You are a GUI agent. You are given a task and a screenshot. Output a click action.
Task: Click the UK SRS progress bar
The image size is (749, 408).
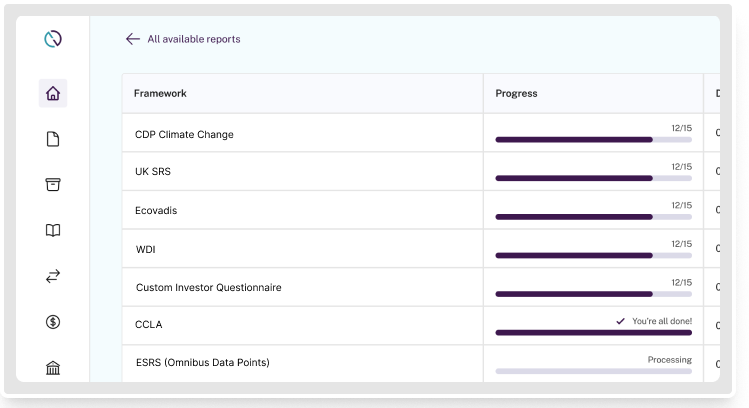coord(593,178)
